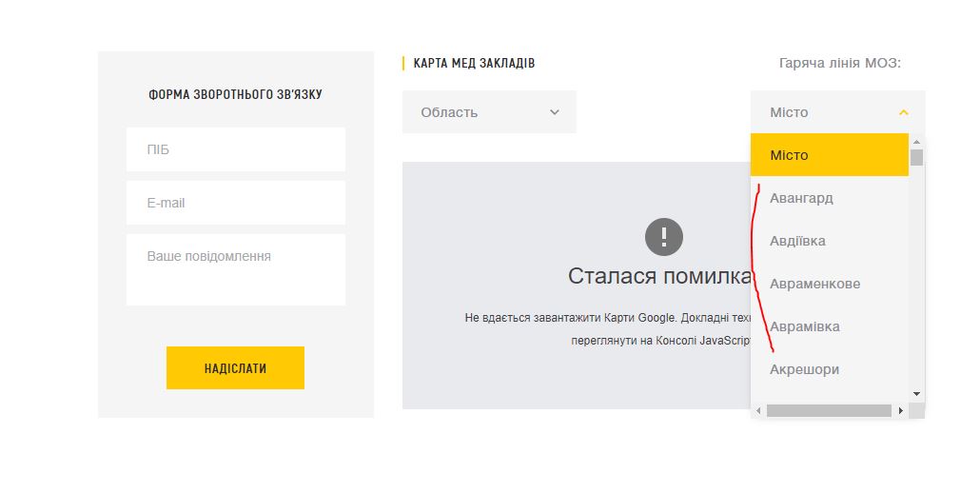Viewport: 980px width, 493px height.
Task: Click the city list scroll-down arrow
Action: pos(916,393)
